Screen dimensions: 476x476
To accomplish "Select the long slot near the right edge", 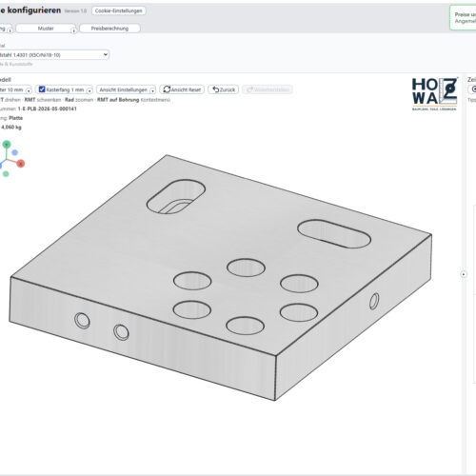I will coord(334,234).
